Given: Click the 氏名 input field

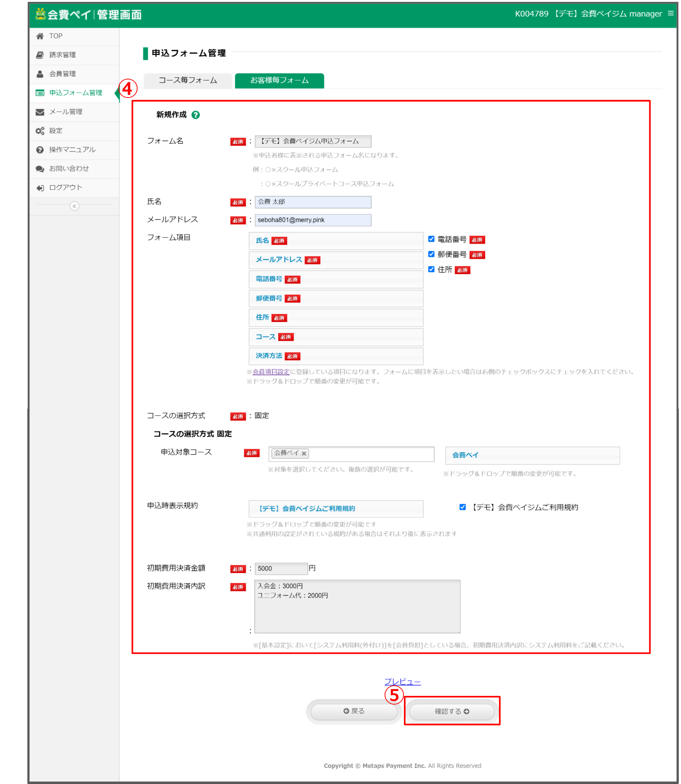Looking at the screenshot, I should pyautogui.click(x=314, y=203).
